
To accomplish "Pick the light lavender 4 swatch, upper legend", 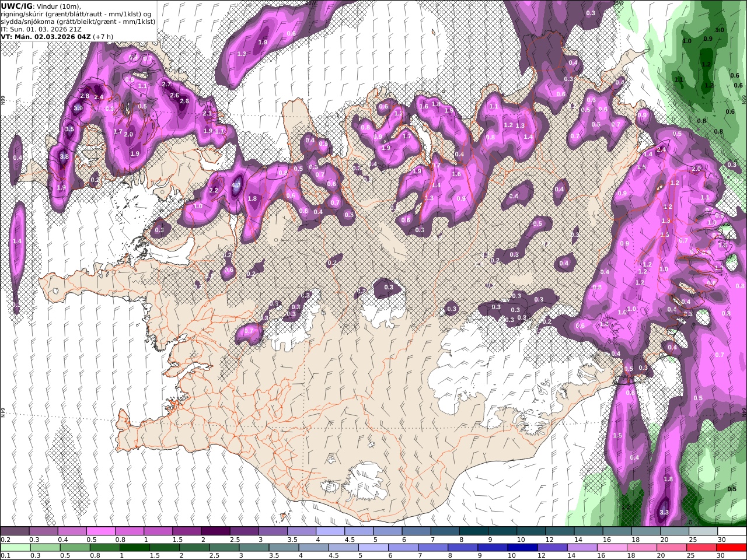I will point(330,531).
